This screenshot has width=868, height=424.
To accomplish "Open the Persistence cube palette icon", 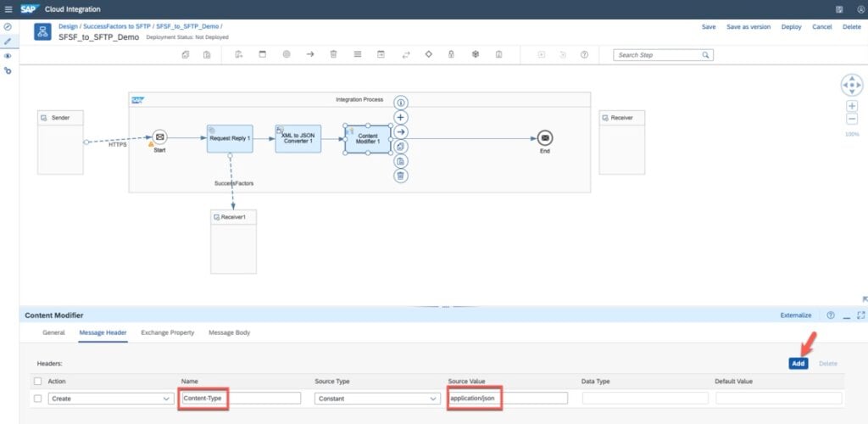I will tap(475, 55).
